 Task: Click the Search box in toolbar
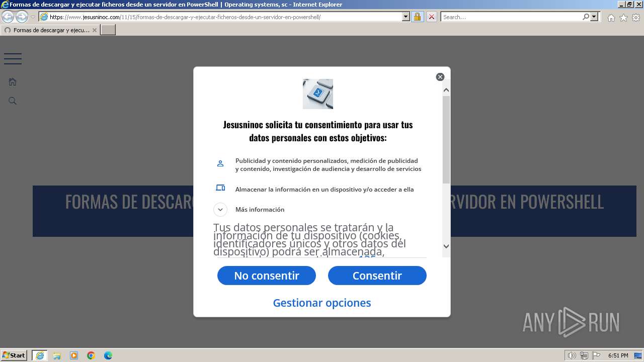(x=511, y=17)
